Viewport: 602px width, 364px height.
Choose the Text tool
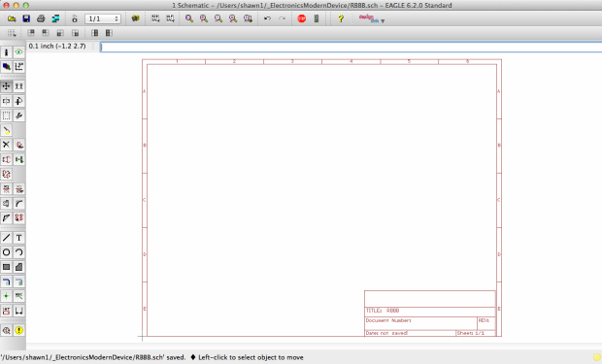18,238
